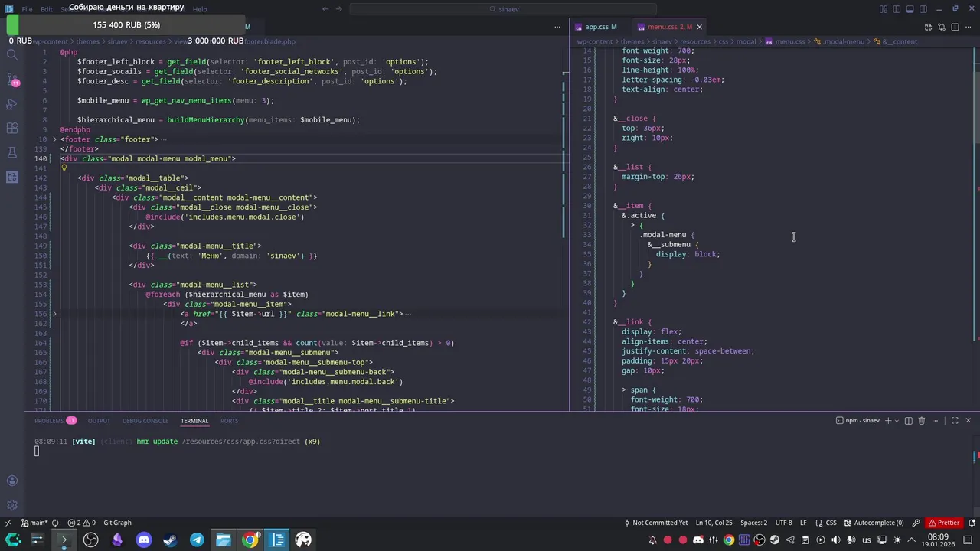Change end of line sequence LF
The width and height of the screenshot is (980, 551).
click(803, 523)
